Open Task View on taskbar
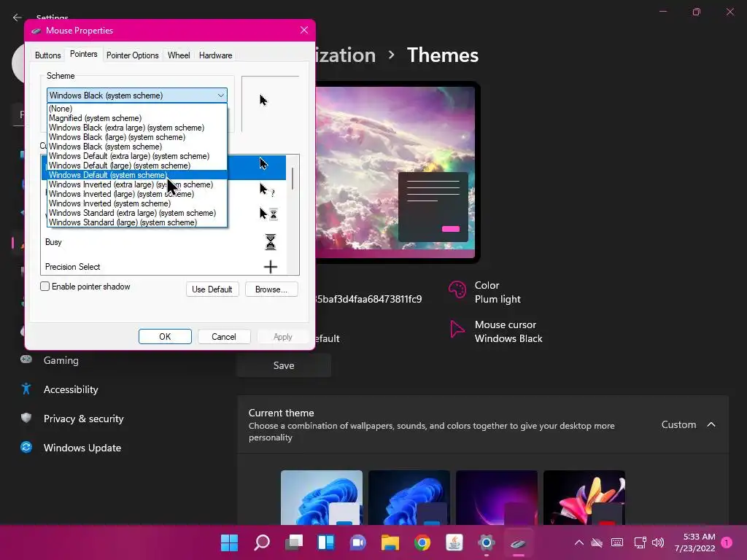Screen dimensions: 747x560 coord(294,542)
